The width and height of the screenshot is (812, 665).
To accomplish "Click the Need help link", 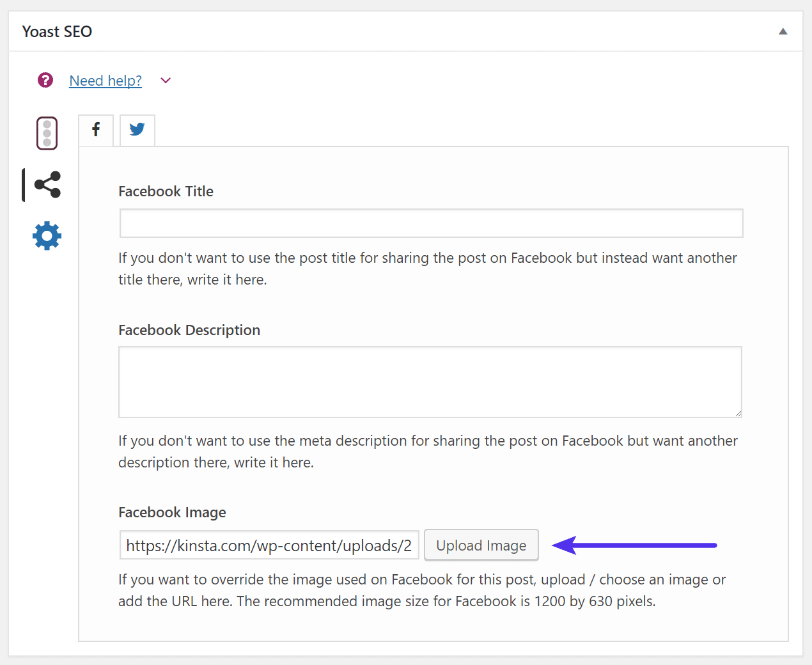I will [x=105, y=80].
